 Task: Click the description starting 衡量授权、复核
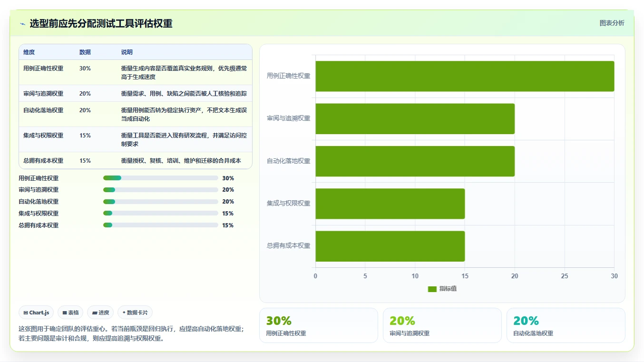(181, 161)
